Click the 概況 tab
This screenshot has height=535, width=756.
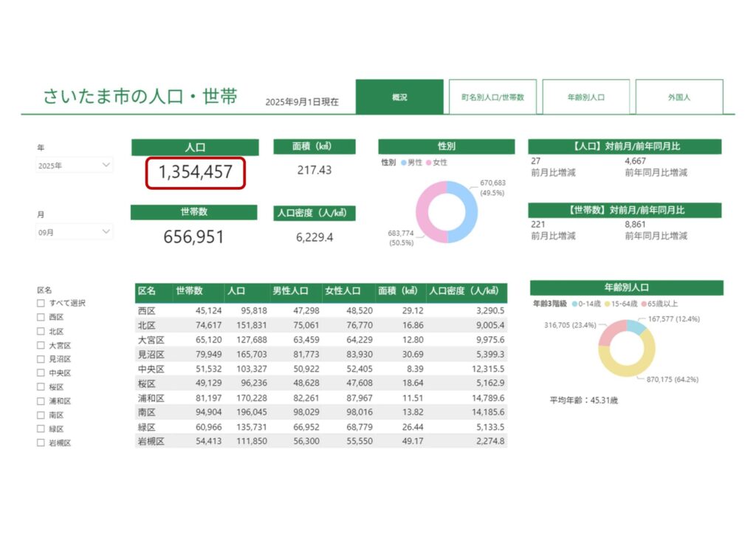(399, 97)
